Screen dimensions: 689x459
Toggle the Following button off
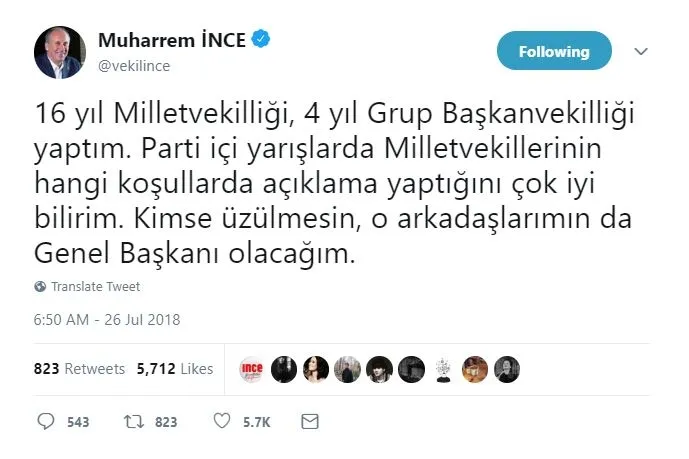coord(554,51)
